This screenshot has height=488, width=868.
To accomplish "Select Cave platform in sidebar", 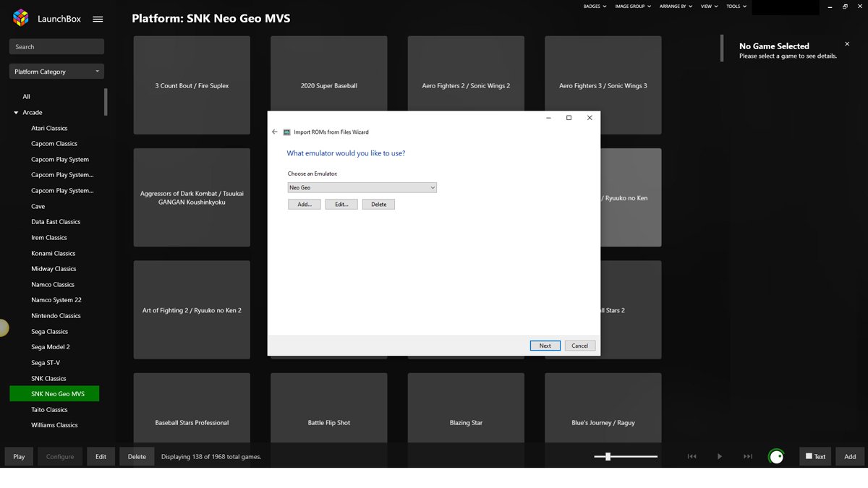I will [38, 207].
